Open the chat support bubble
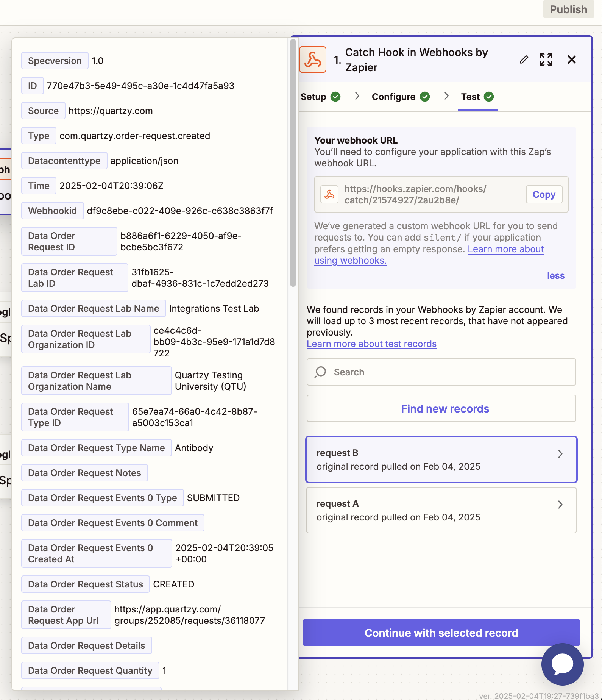Viewport: 602px width, 700px height. pyautogui.click(x=562, y=664)
